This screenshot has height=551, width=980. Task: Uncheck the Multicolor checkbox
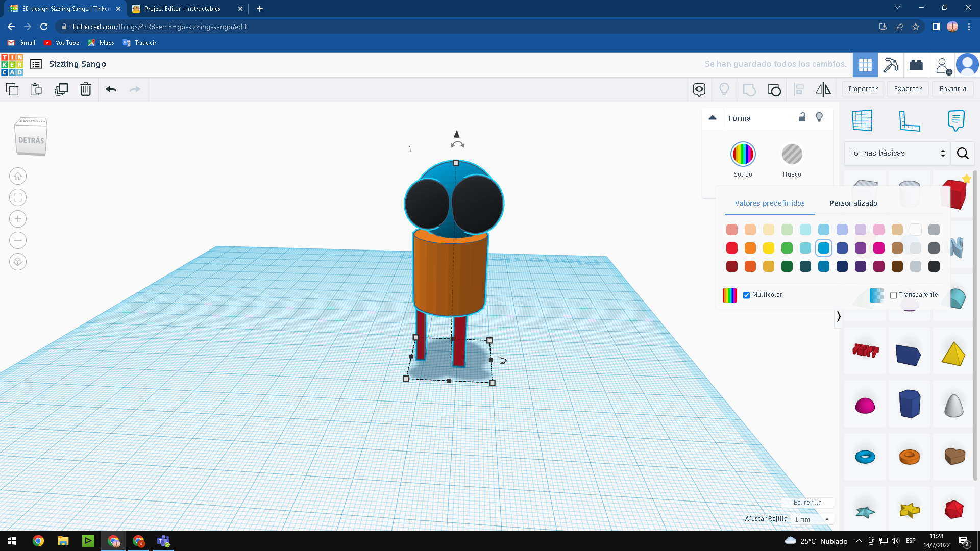click(746, 295)
